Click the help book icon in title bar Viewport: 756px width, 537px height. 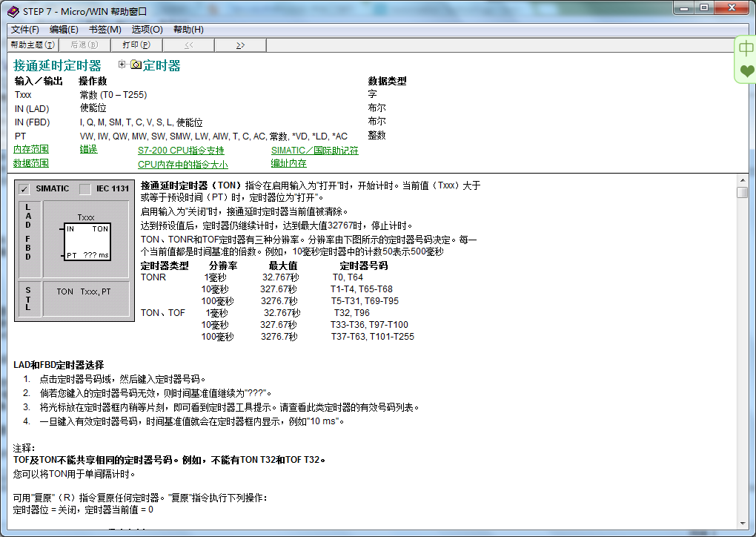pyautogui.click(x=13, y=10)
